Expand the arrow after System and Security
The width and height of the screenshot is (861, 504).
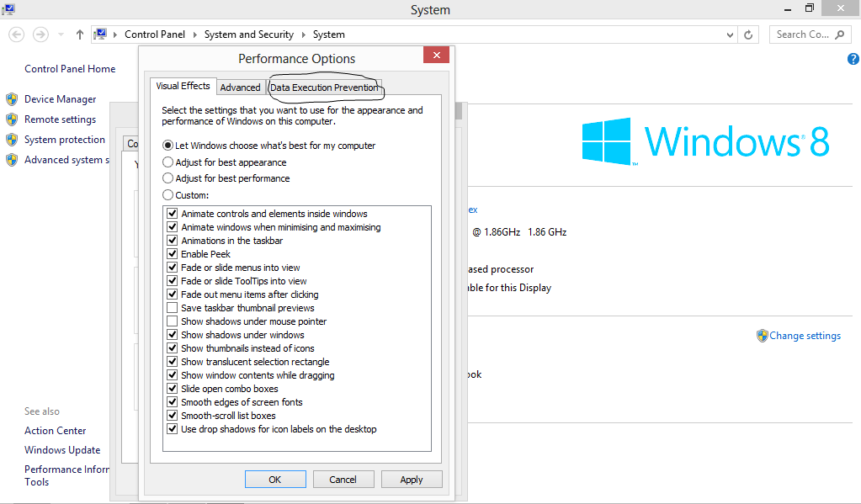[x=303, y=34]
